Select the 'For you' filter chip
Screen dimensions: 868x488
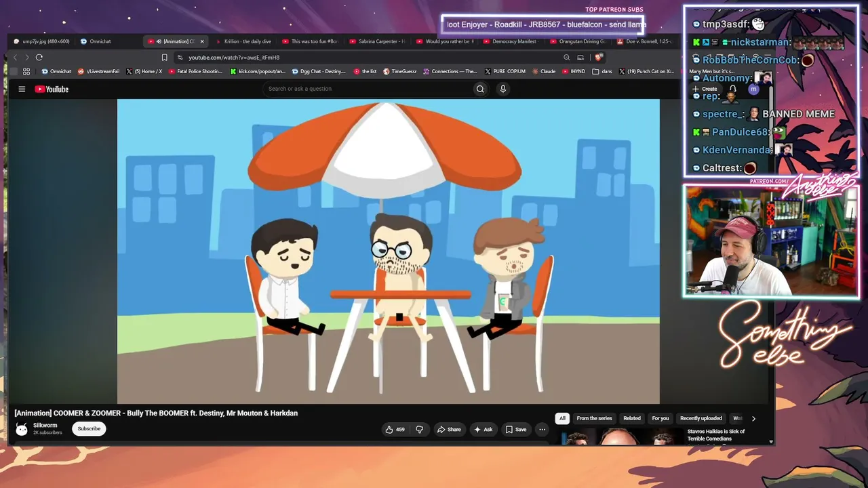tap(660, 418)
